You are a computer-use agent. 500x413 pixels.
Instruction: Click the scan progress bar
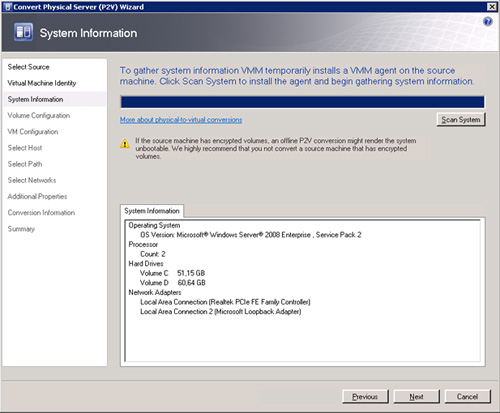pyautogui.click(x=302, y=102)
